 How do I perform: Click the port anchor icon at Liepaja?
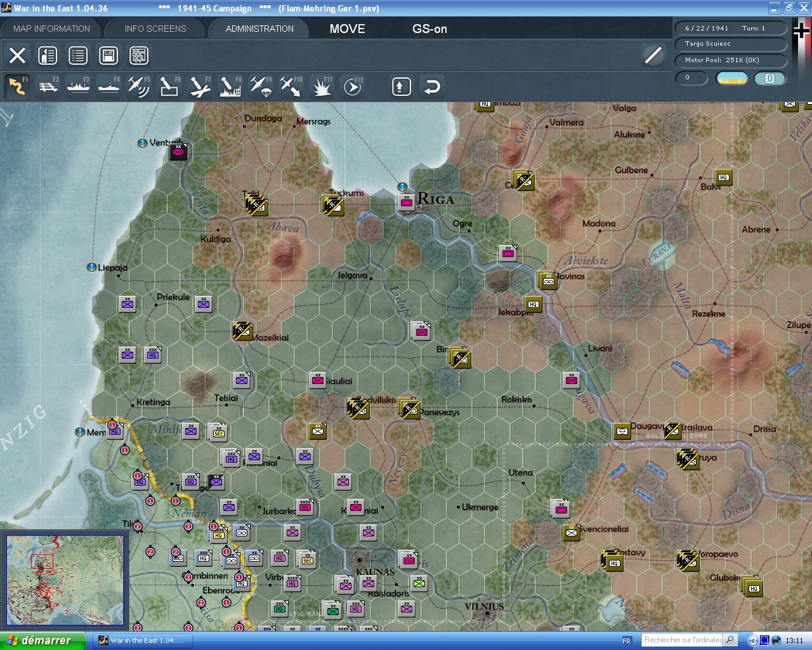91,267
